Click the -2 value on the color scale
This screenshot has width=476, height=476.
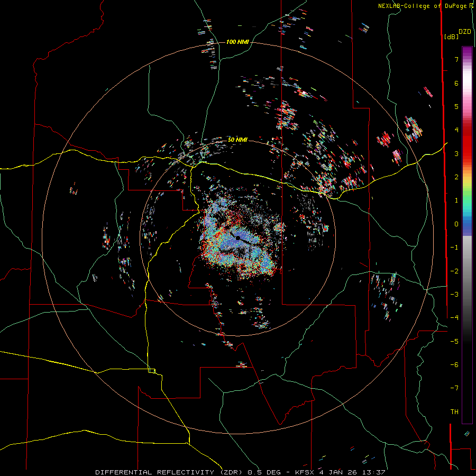454,271
